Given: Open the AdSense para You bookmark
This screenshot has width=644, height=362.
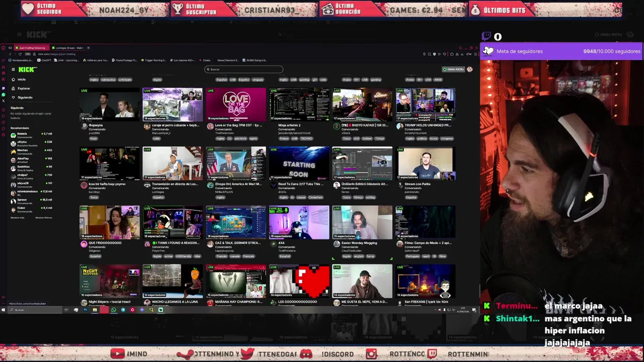Looking at the screenshot, I should [96, 60].
